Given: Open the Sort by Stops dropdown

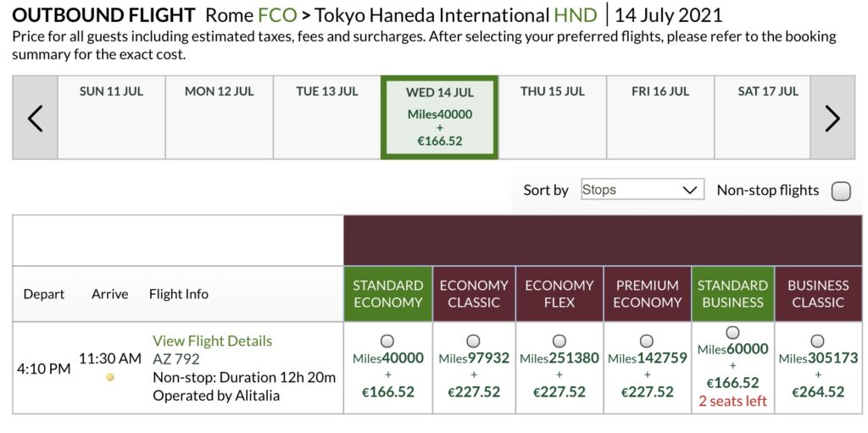Looking at the screenshot, I should point(642,190).
